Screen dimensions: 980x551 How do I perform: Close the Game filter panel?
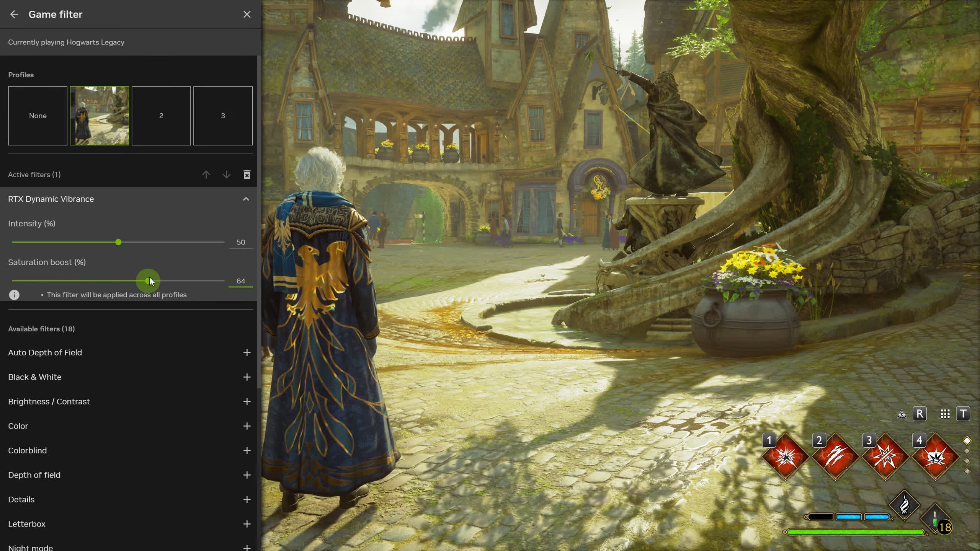coord(247,15)
